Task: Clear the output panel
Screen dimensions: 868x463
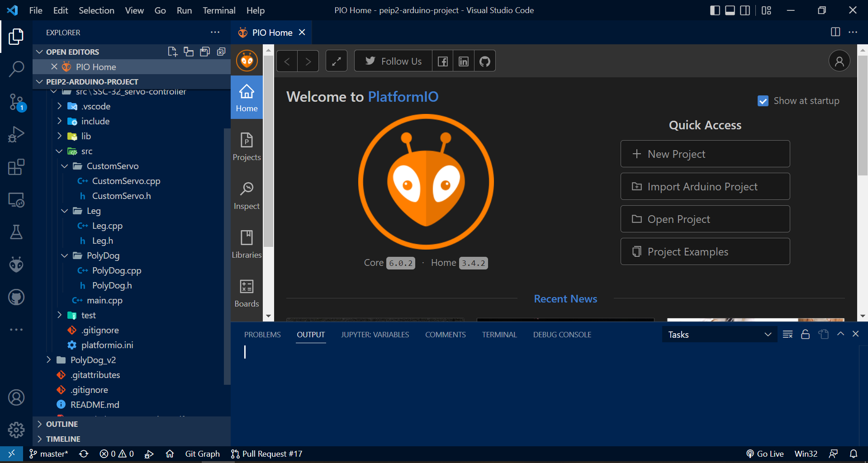Action: tap(787, 334)
